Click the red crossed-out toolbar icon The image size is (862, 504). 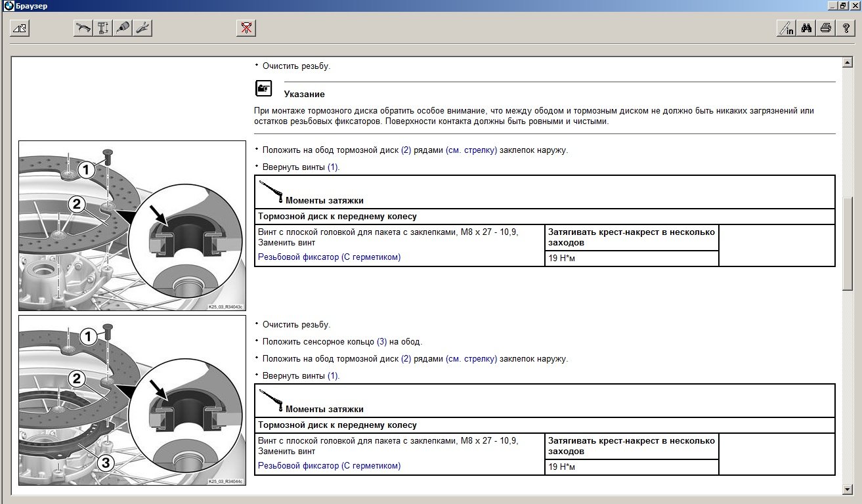click(246, 28)
